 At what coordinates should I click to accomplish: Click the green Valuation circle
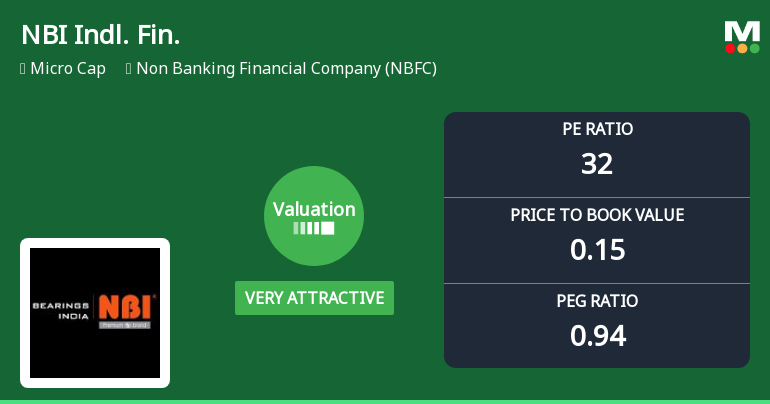[x=314, y=216]
